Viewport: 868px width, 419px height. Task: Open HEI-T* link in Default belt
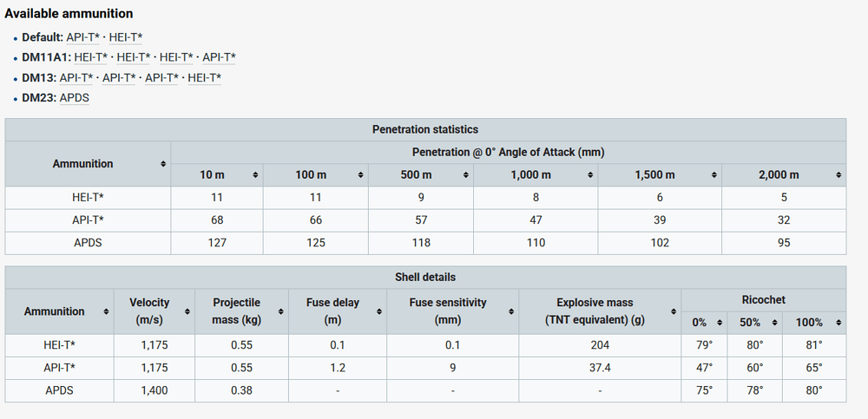[126, 36]
